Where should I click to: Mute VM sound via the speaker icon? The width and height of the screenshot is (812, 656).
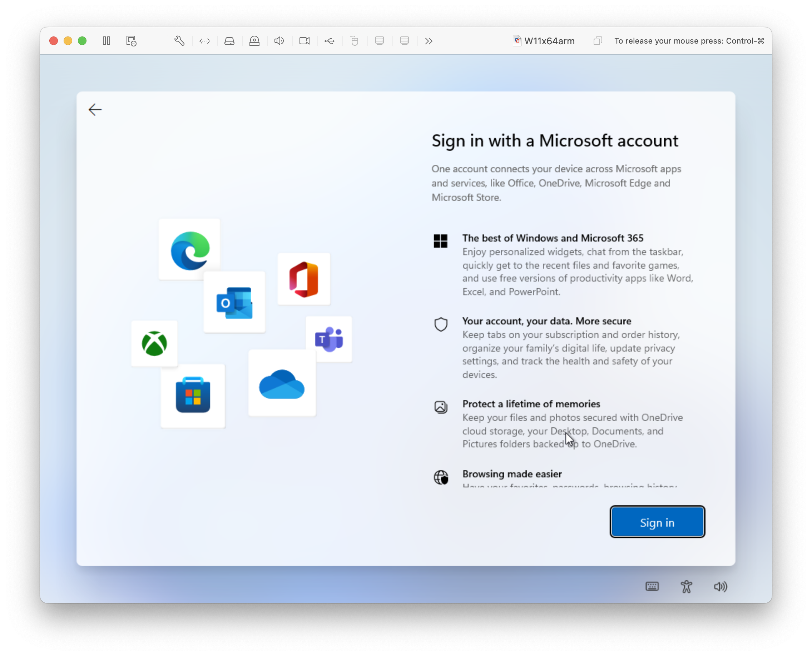click(x=279, y=41)
